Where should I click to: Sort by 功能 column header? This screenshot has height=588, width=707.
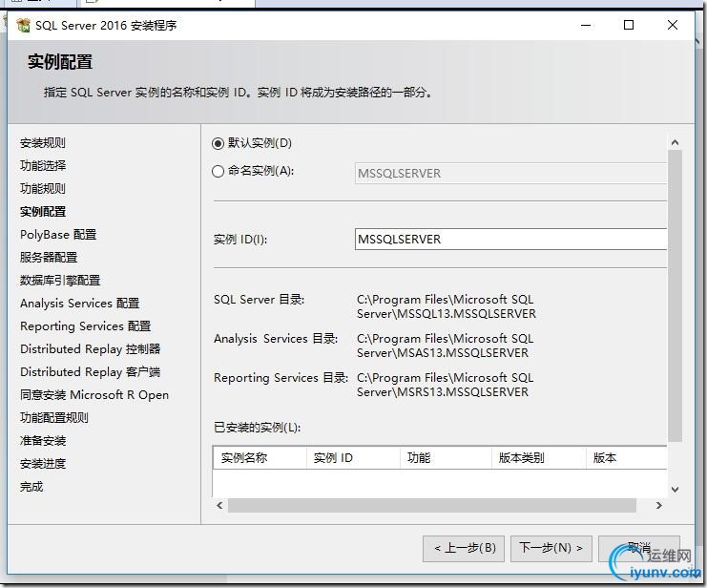coord(446,458)
